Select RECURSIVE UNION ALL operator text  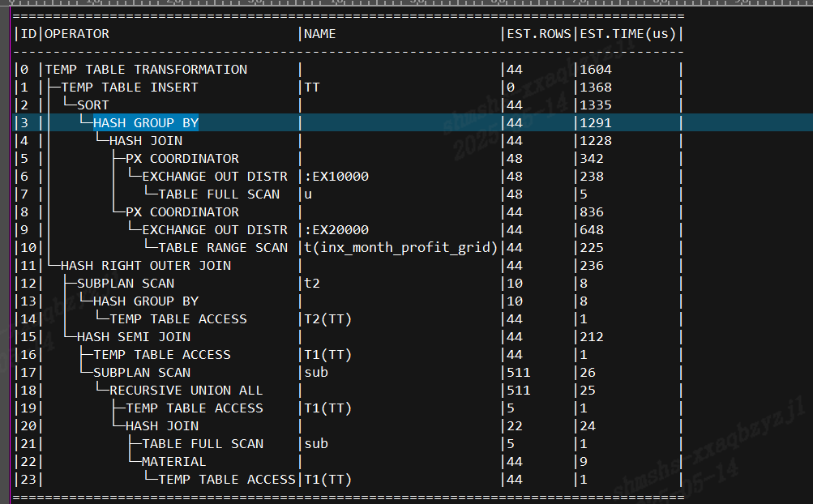point(186,390)
